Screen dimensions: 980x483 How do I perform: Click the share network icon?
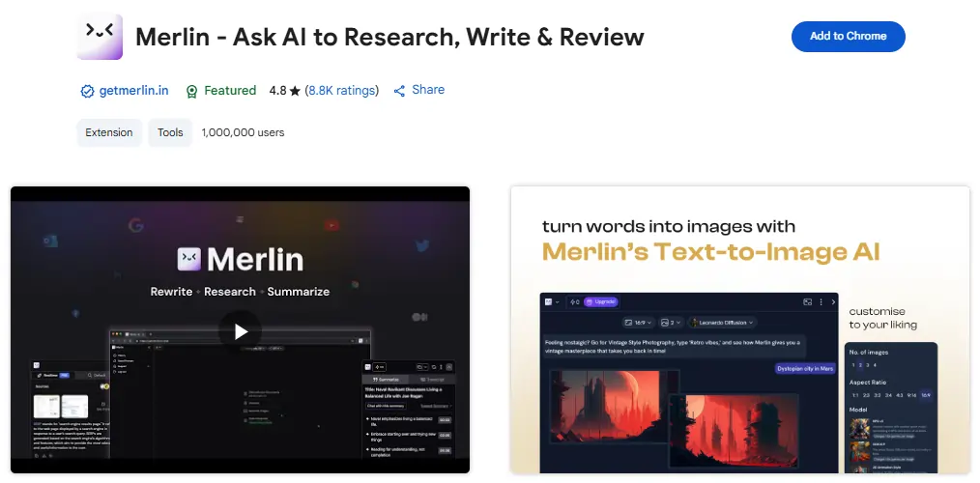tap(399, 91)
